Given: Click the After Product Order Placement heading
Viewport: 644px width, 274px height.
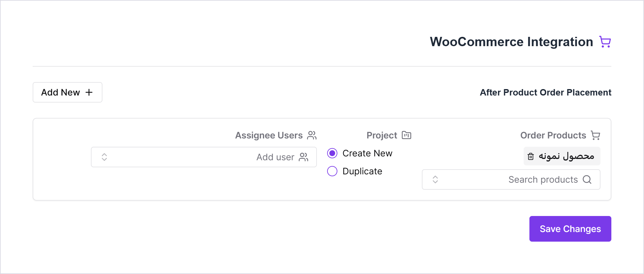Looking at the screenshot, I should click(x=545, y=92).
